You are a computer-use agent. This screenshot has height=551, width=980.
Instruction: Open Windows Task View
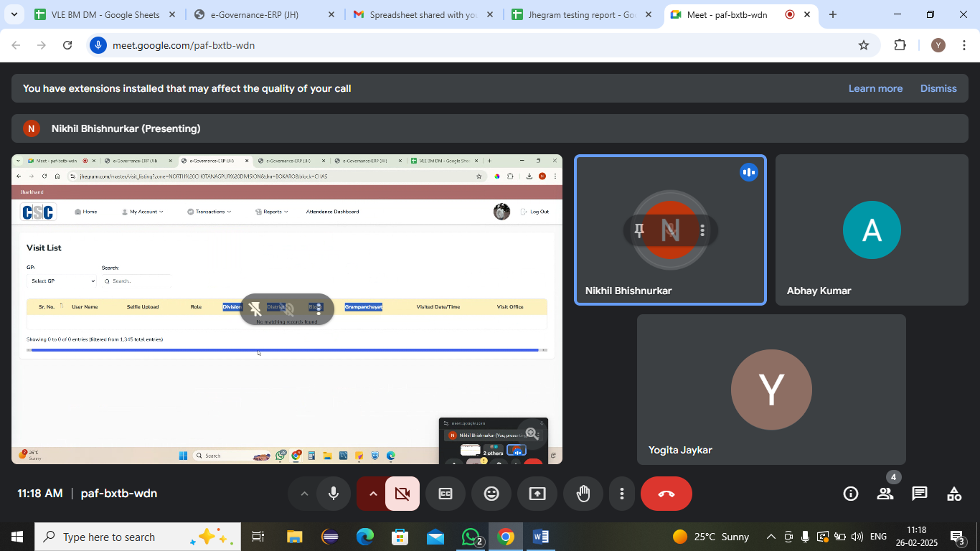coord(258,537)
